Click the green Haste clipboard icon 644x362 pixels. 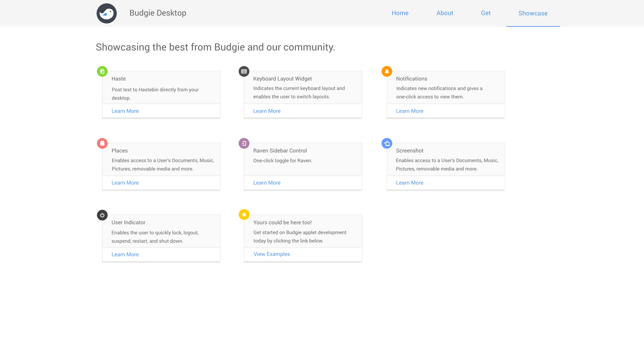[x=102, y=71]
